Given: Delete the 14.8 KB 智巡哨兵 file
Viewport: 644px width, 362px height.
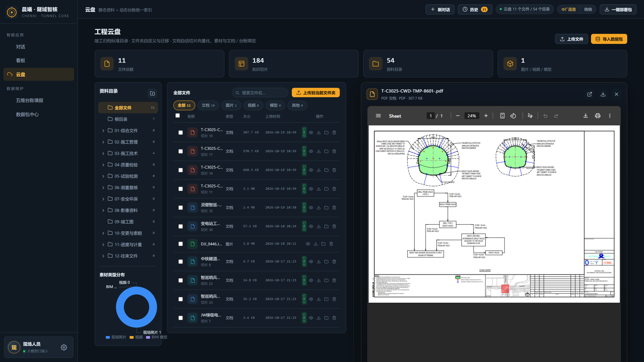Looking at the screenshot, I should 334,280.
